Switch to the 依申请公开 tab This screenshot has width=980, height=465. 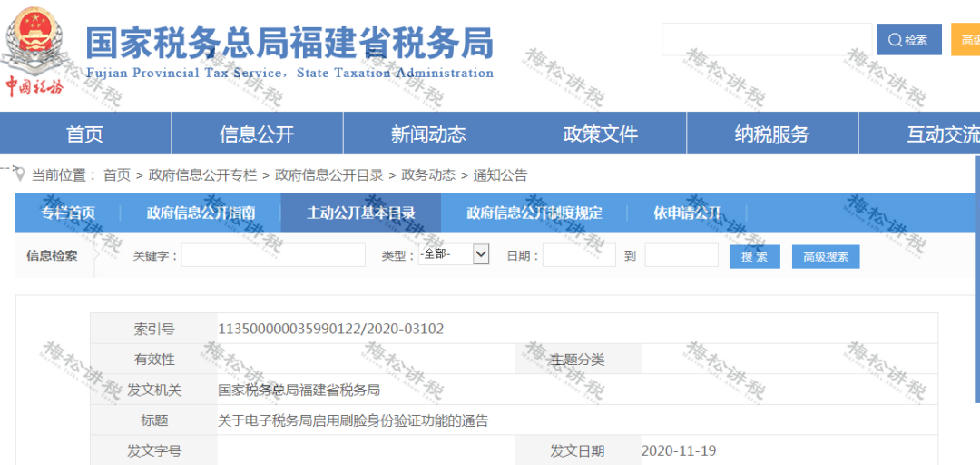pos(688,213)
